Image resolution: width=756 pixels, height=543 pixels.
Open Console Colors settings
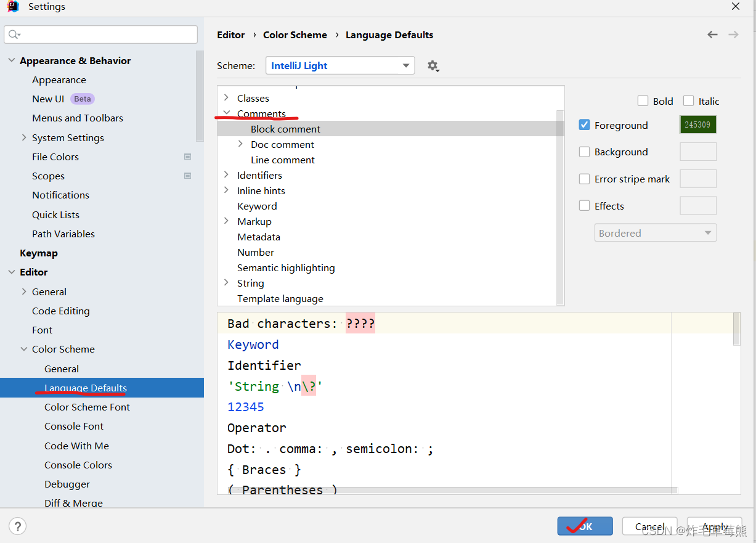click(x=78, y=465)
